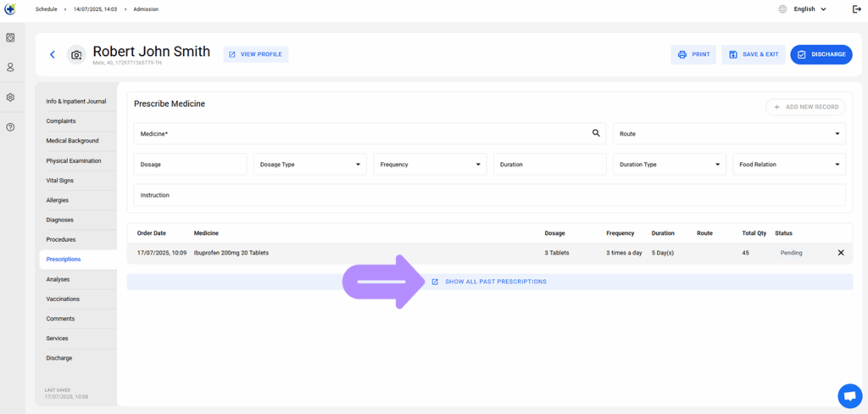Log out using the exit icon
Image resolution: width=868 pixels, height=414 pixels.
(x=856, y=8)
